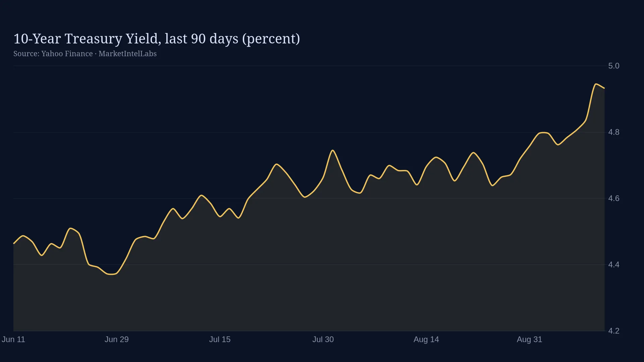Viewport: 644px width, 362px height.
Task: Click the 4.6 y-axis label
Action: click(x=614, y=198)
